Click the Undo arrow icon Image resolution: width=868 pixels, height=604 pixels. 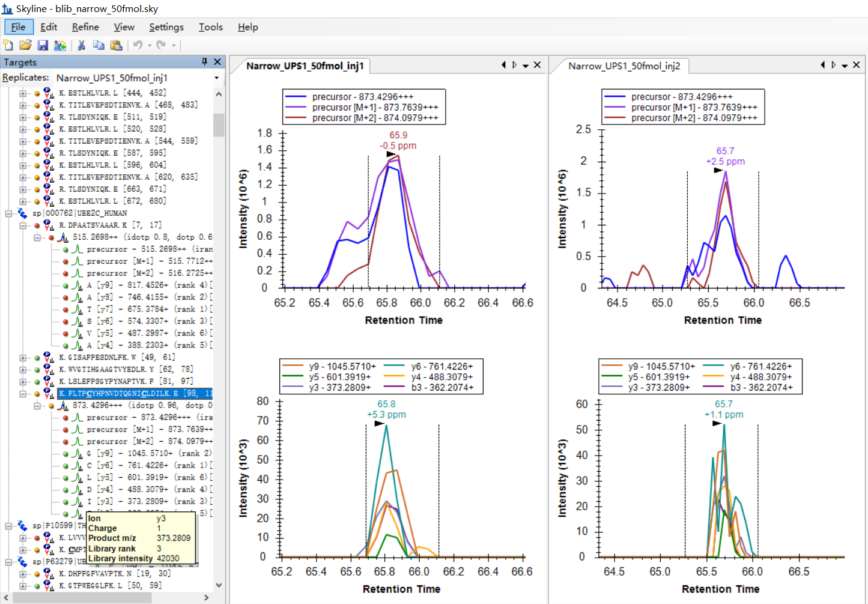(x=138, y=45)
